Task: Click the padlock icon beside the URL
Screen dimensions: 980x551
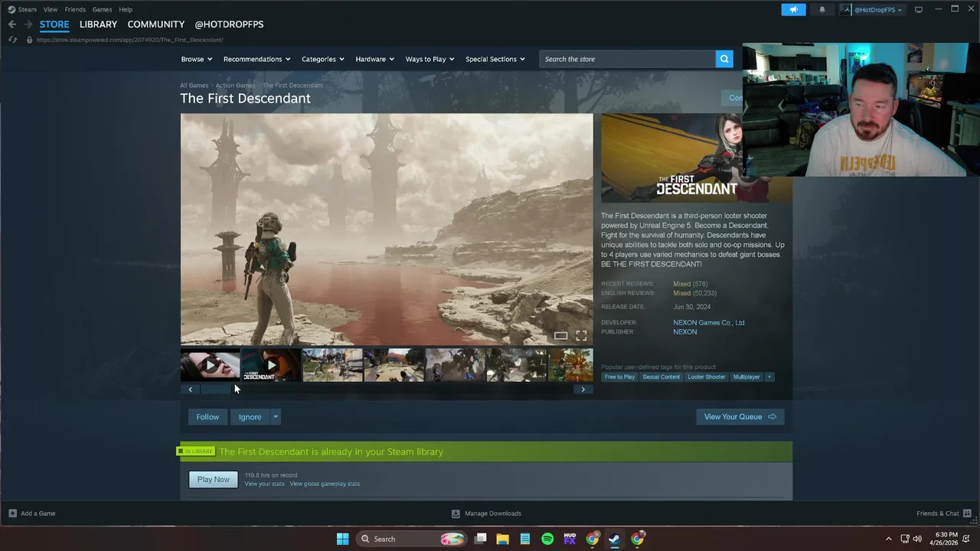Action: click(29, 40)
